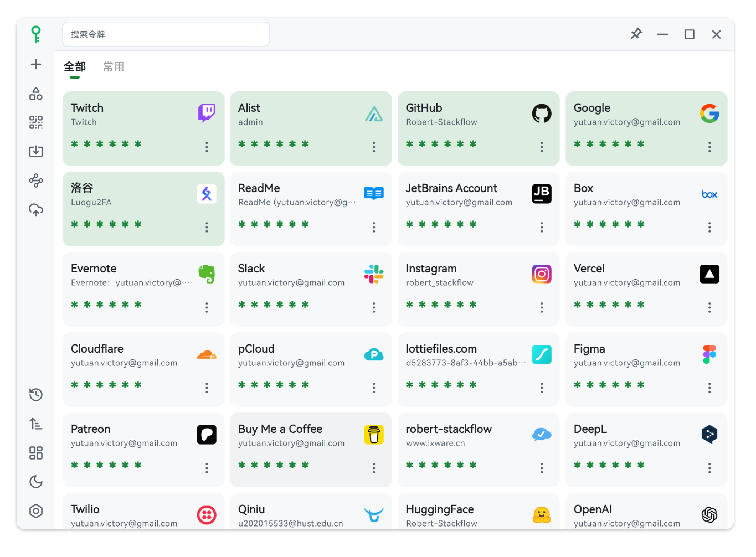
Task: Select the OpenAI token card
Action: pyautogui.click(x=646, y=512)
